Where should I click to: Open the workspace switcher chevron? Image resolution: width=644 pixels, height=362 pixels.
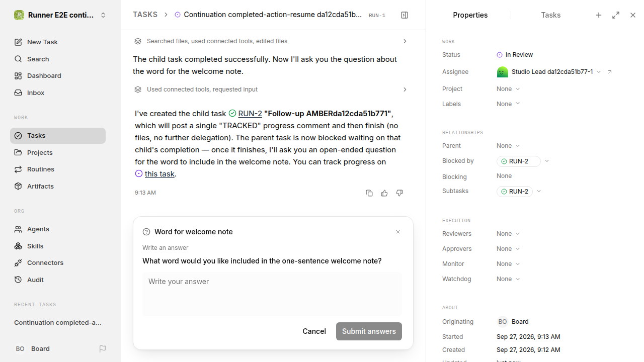(x=103, y=15)
